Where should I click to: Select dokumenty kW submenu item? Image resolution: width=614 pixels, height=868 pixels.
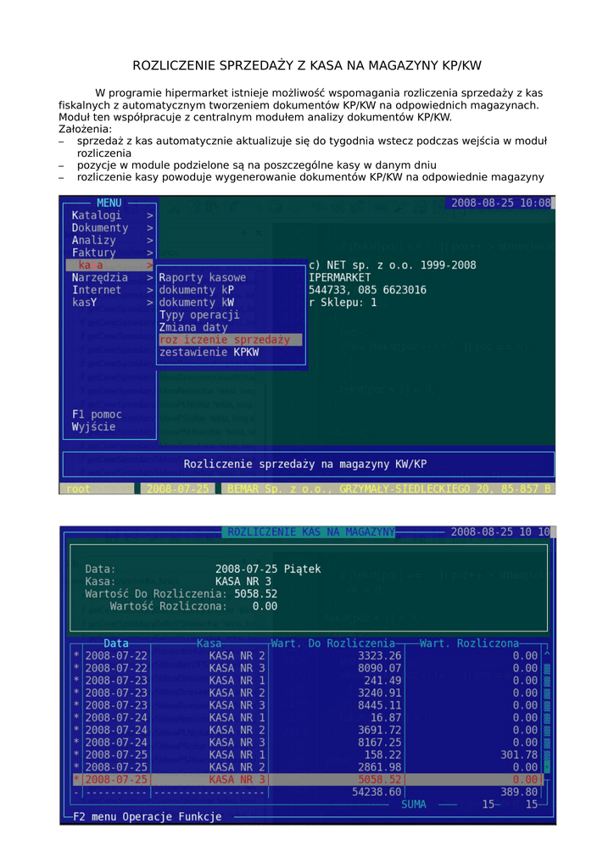point(197,302)
